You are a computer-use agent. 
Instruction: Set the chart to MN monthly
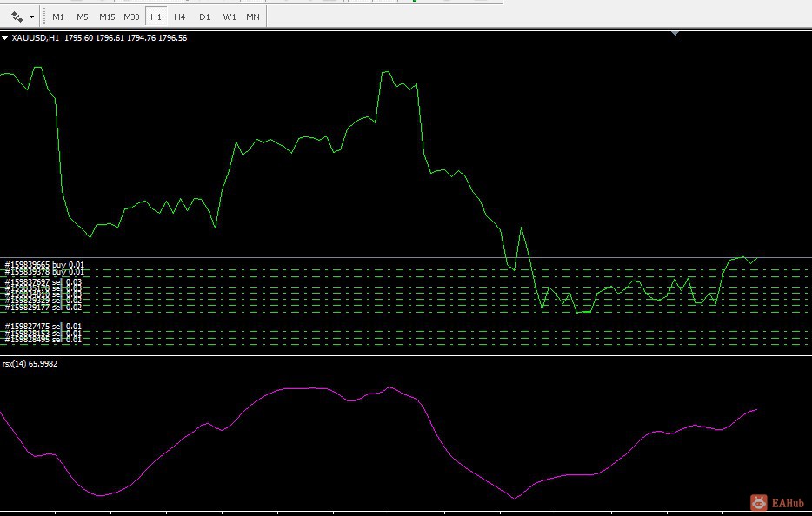pyautogui.click(x=253, y=17)
